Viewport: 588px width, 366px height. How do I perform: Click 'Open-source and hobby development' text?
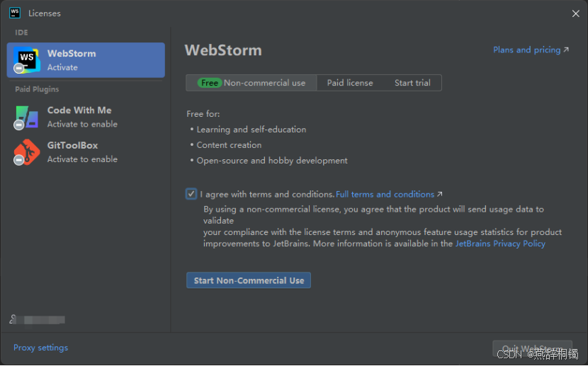(272, 161)
